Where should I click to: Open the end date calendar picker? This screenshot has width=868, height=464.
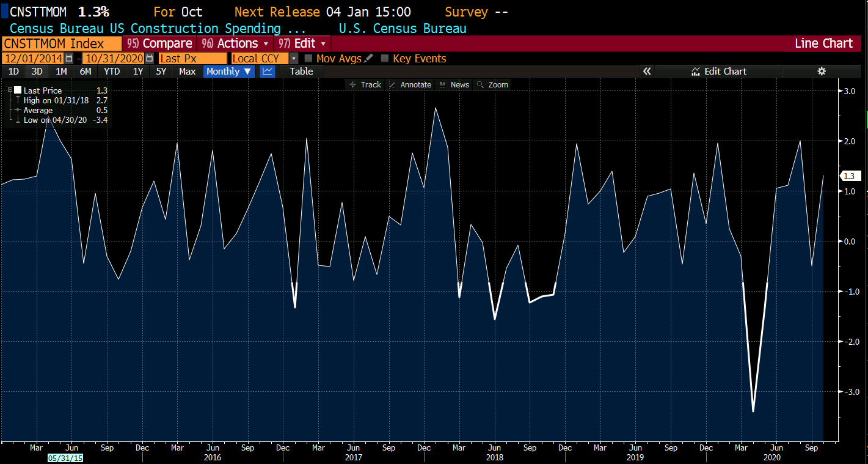pos(149,59)
